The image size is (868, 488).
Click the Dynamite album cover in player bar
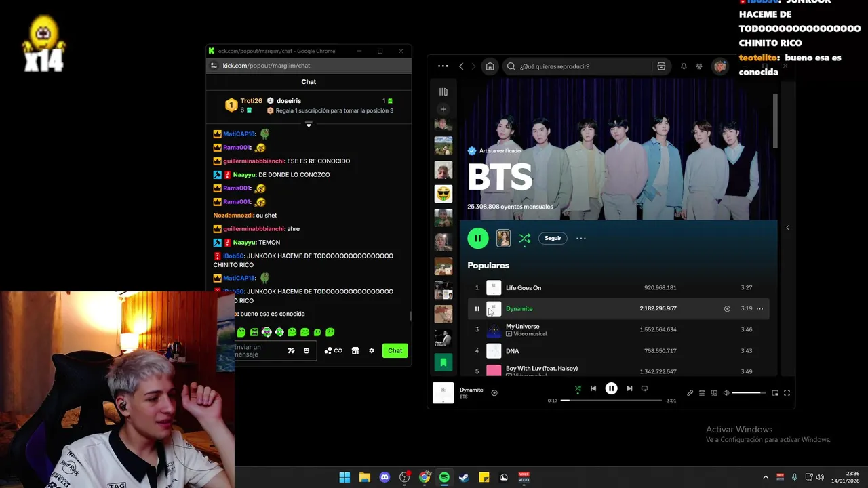tap(443, 393)
